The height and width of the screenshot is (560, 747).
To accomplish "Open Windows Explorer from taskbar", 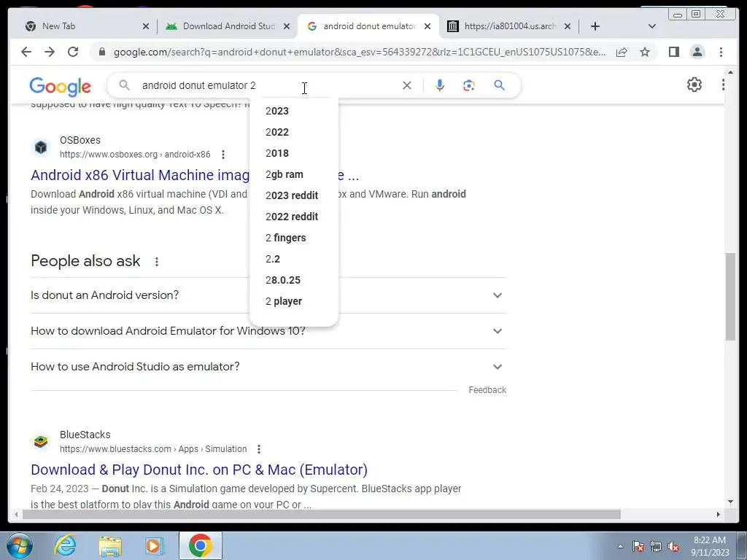I will pyautogui.click(x=110, y=545).
